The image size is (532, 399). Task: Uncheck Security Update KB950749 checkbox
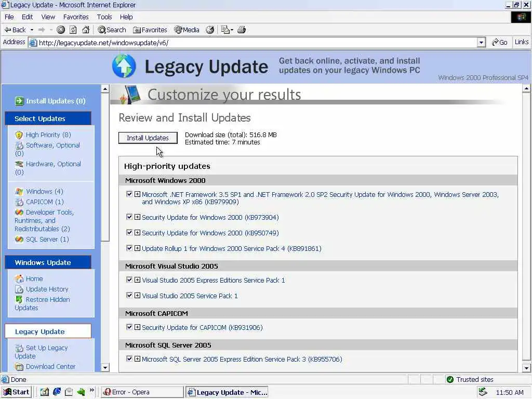coord(129,232)
